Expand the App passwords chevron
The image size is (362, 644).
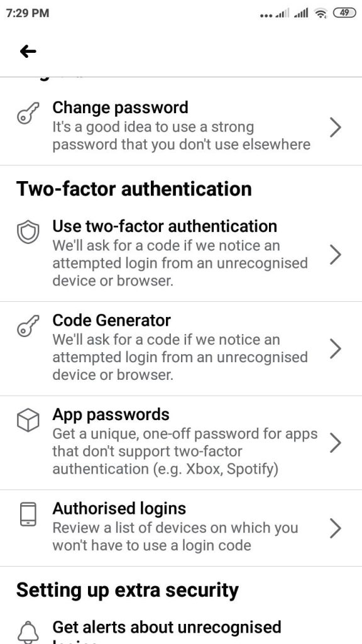[336, 443]
